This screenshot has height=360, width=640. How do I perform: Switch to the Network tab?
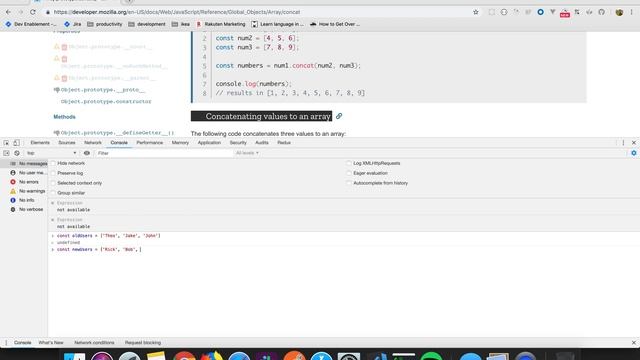click(x=93, y=143)
